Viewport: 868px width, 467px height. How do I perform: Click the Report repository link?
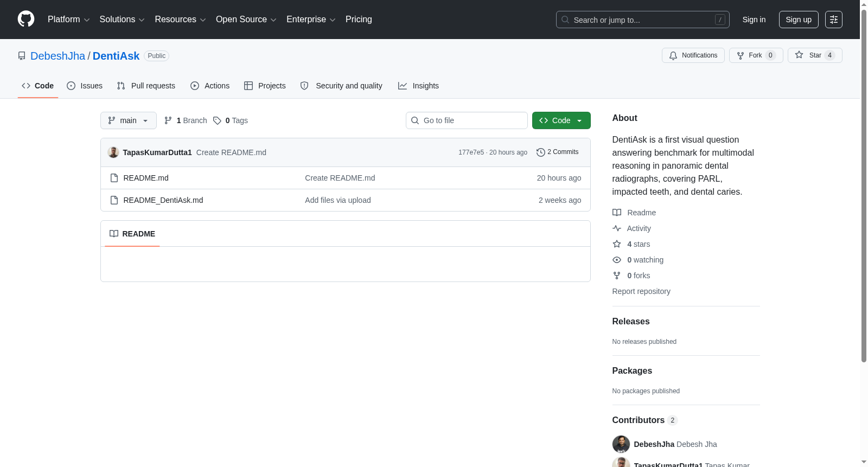click(641, 291)
